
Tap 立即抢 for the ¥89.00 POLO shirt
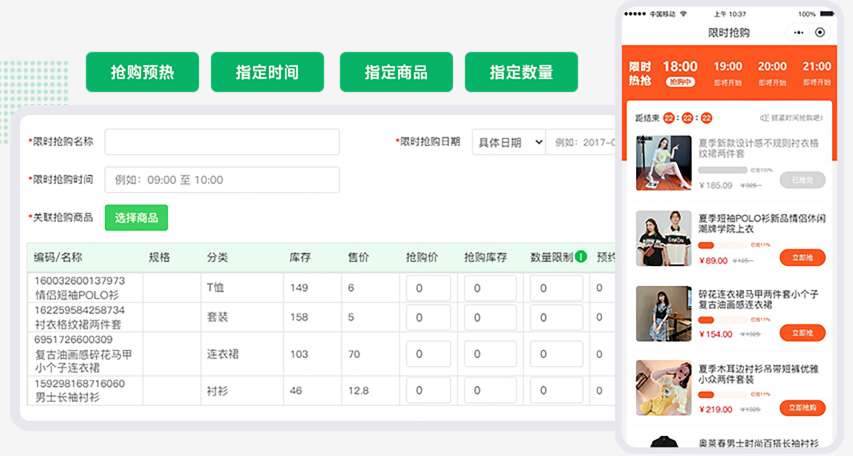coord(802,258)
